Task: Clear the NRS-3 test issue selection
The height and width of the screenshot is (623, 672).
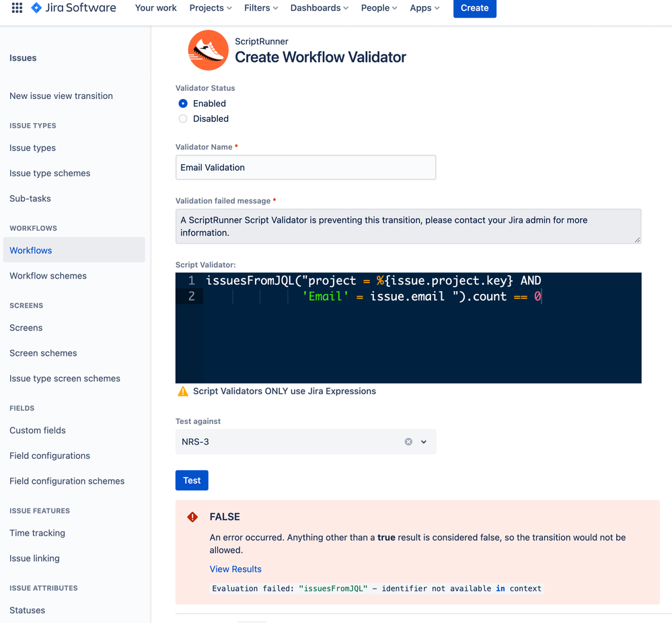Action: coord(408,441)
